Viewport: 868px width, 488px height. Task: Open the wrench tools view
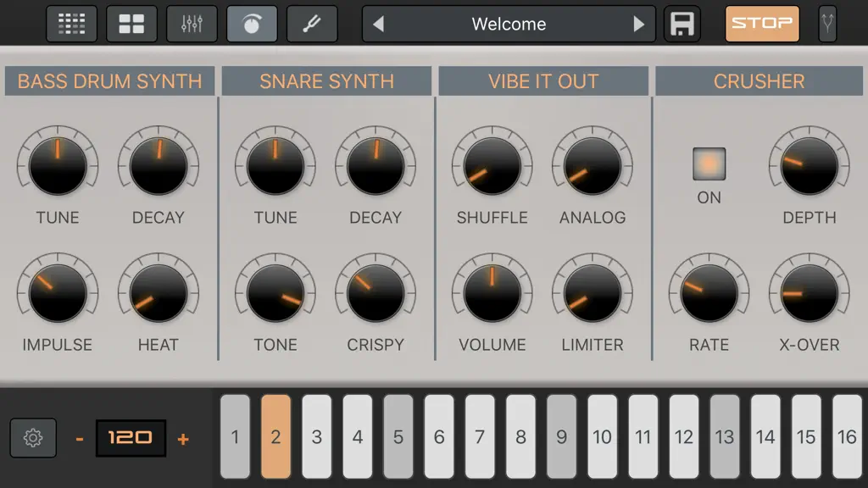(312, 24)
